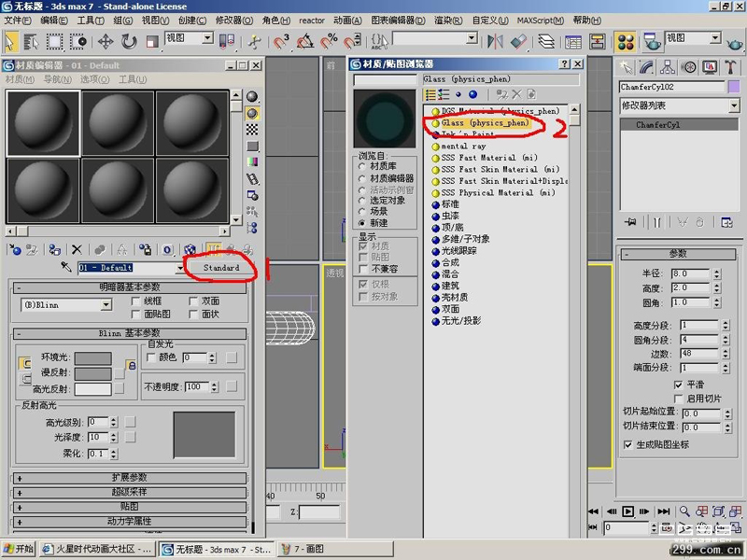This screenshot has height=560, width=747.
Task: Open the 编辑(E) menu
Action: (x=54, y=21)
